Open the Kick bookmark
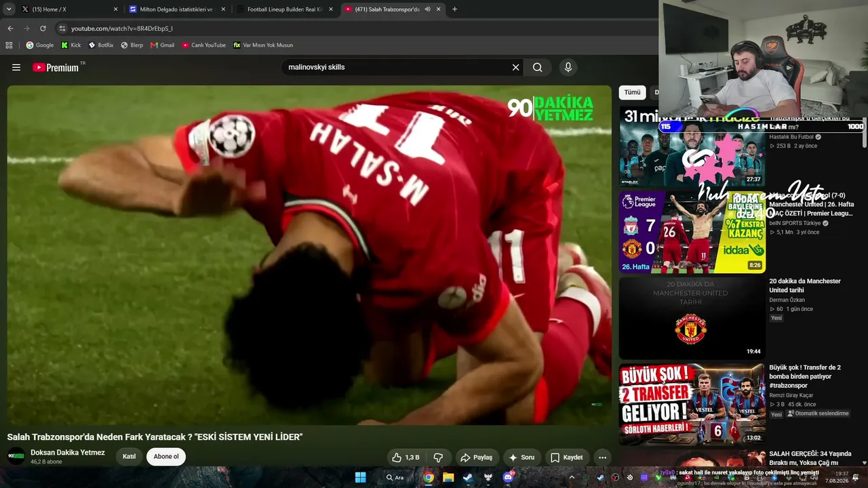 tap(71, 45)
